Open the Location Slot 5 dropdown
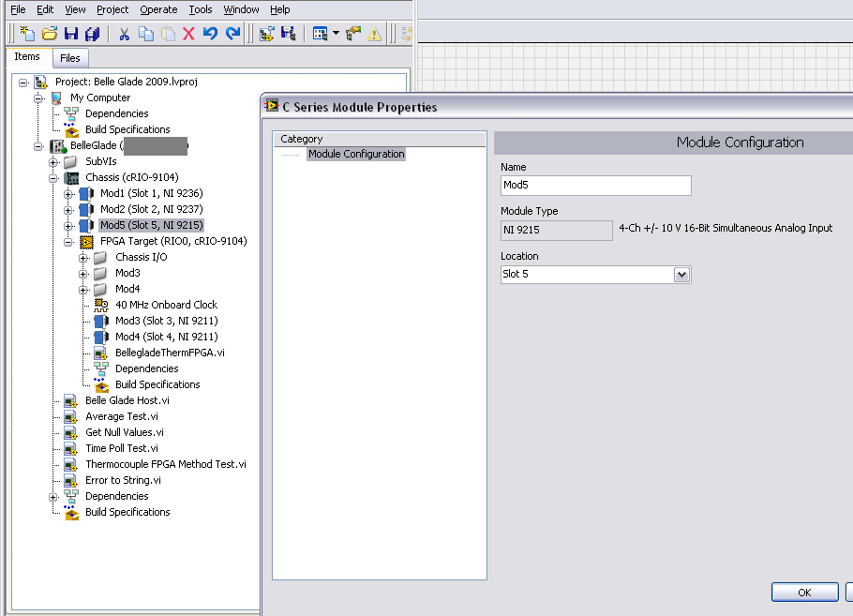The width and height of the screenshot is (853, 616). pyautogui.click(x=681, y=275)
